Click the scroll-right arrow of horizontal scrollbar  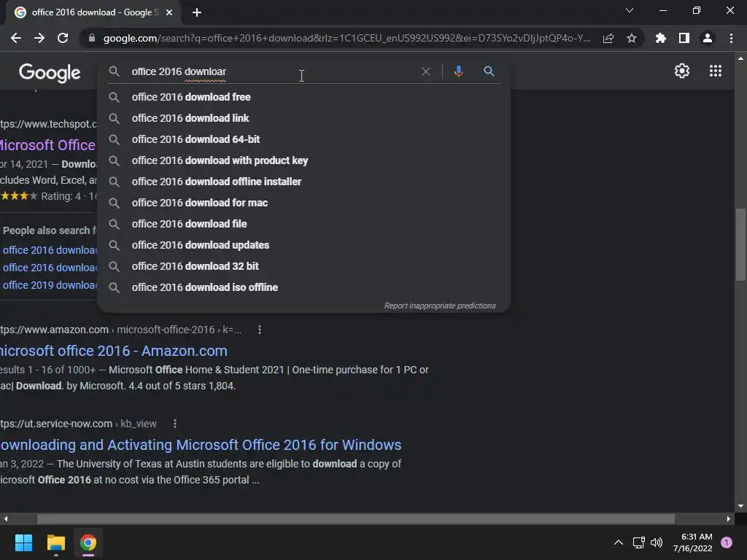[729, 518]
